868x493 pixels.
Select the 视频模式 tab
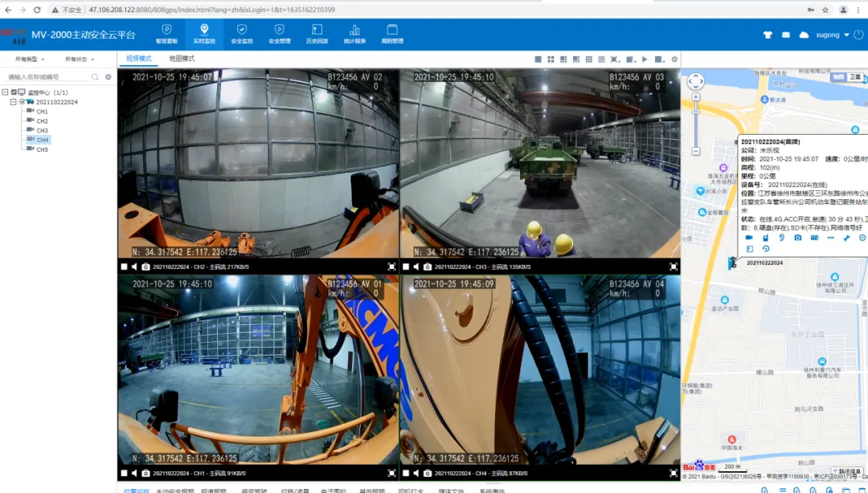(138, 59)
